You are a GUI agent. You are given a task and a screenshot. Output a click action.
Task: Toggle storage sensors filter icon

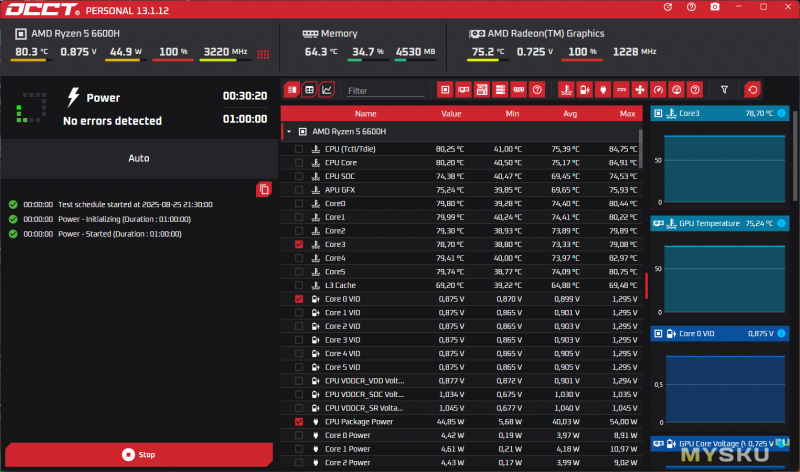(x=500, y=90)
